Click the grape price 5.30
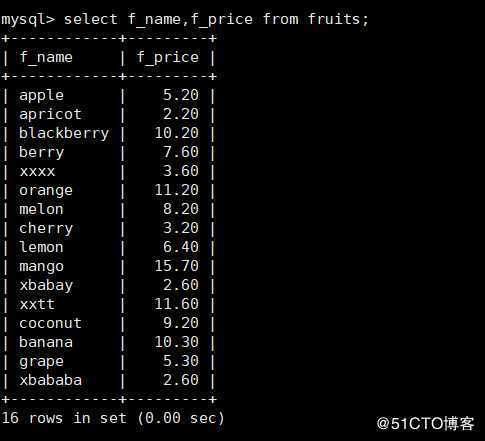The image size is (485, 441). (181, 361)
